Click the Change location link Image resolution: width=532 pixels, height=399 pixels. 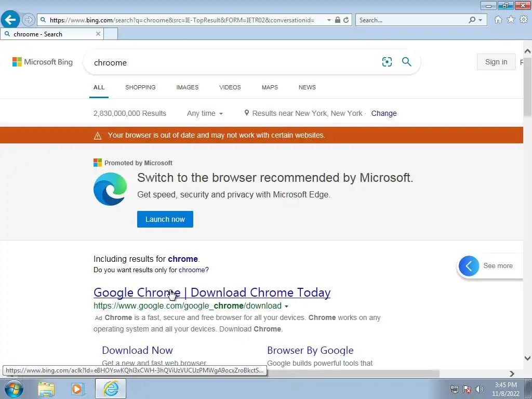coord(384,113)
